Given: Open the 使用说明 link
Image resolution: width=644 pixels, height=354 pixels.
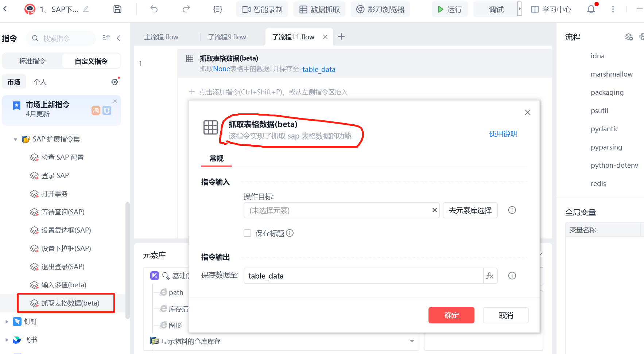Looking at the screenshot, I should coord(503,134).
